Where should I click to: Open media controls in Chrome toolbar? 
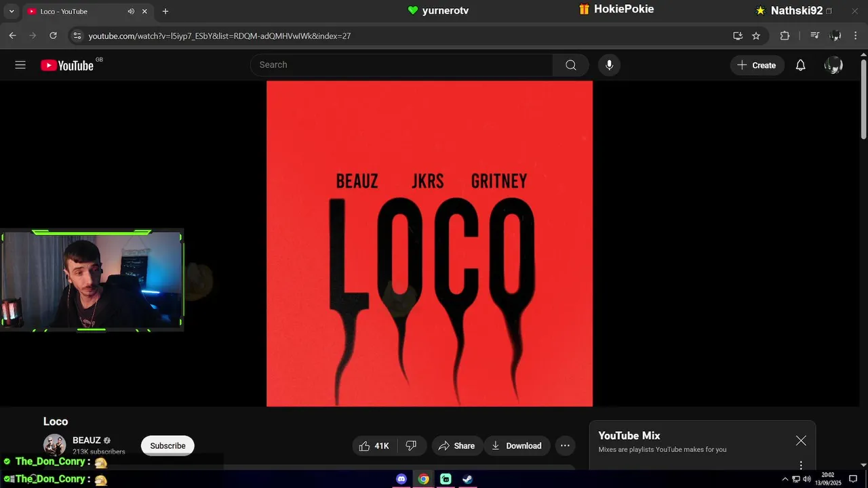815,36
